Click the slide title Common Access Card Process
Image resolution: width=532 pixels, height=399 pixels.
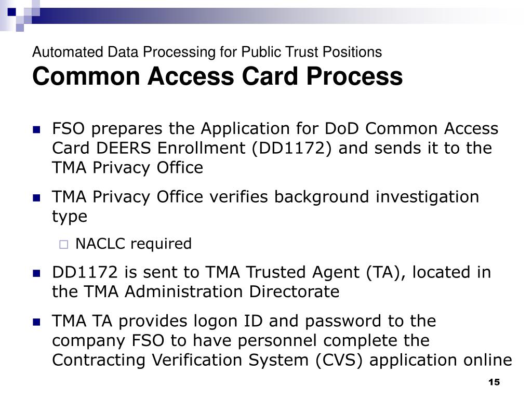coord(218,76)
